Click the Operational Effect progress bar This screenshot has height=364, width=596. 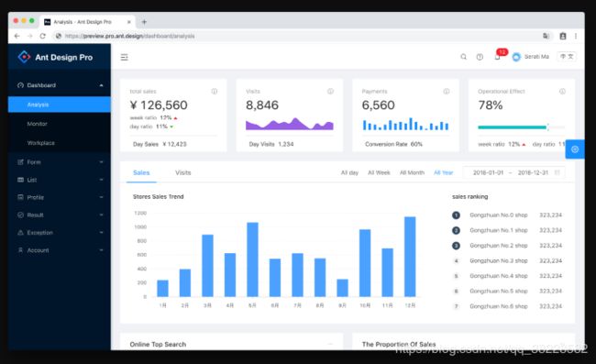pyautogui.click(x=521, y=127)
